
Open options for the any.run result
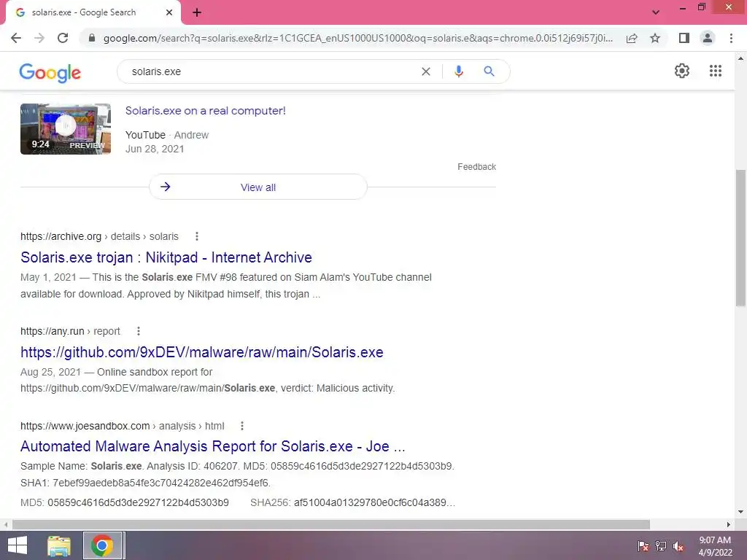[138, 331]
